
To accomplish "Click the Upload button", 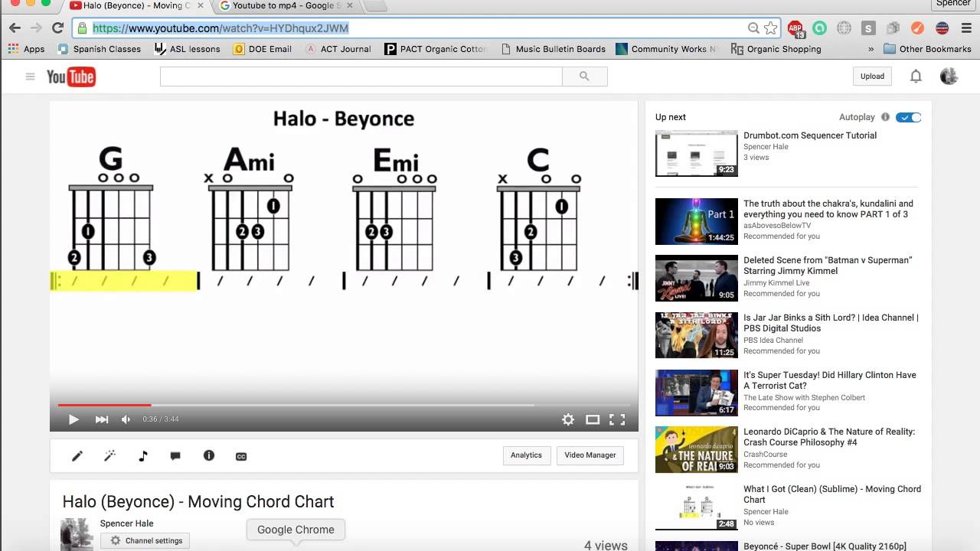I will tap(872, 76).
